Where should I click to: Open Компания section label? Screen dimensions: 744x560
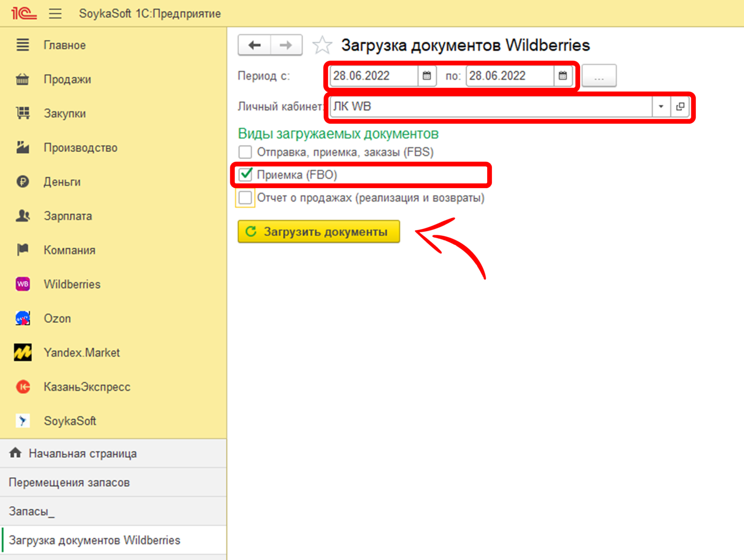[70, 250]
